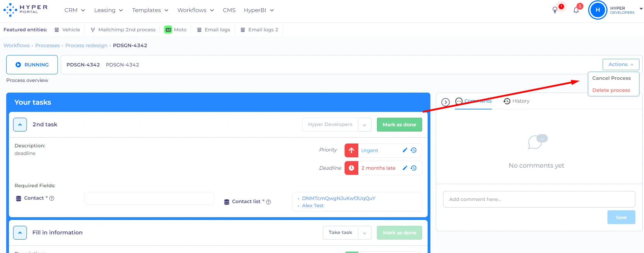This screenshot has height=253, width=644.
Task: Click the Hyper Portal logo
Action: (x=25, y=10)
